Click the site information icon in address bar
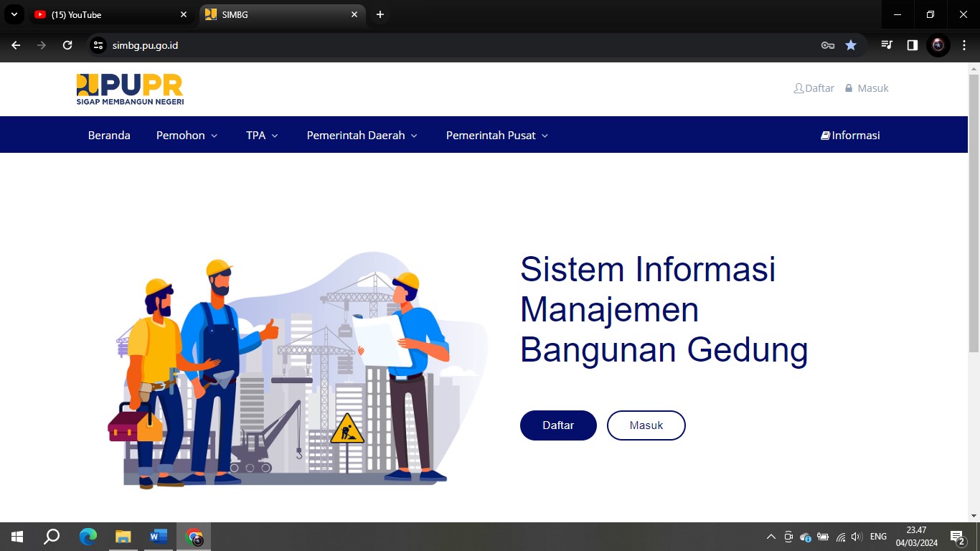 [98, 45]
